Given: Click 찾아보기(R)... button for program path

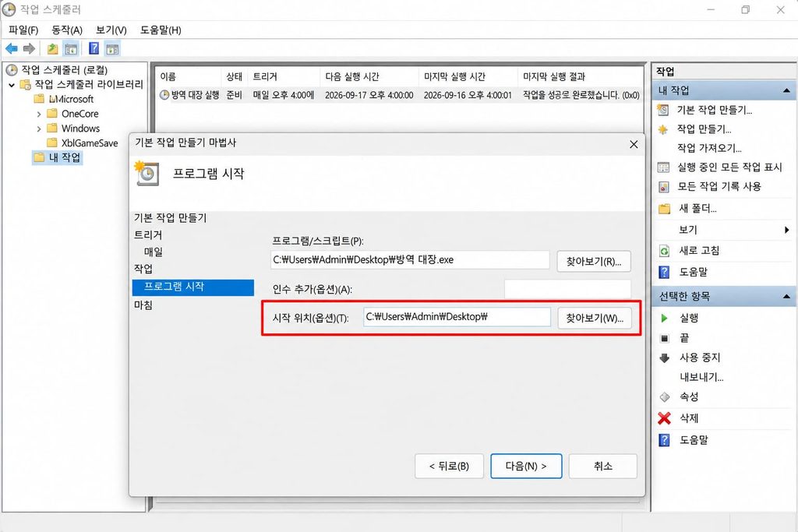Looking at the screenshot, I should (x=594, y=262).
